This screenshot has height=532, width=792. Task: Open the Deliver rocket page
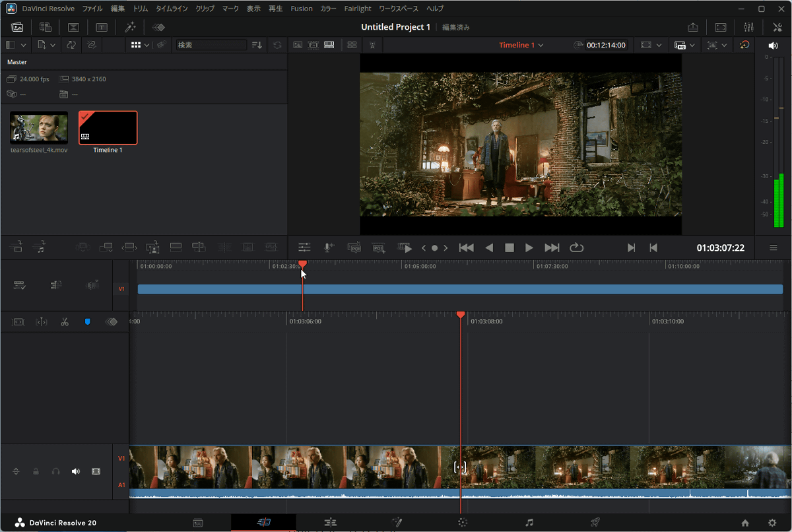point(595,523)
